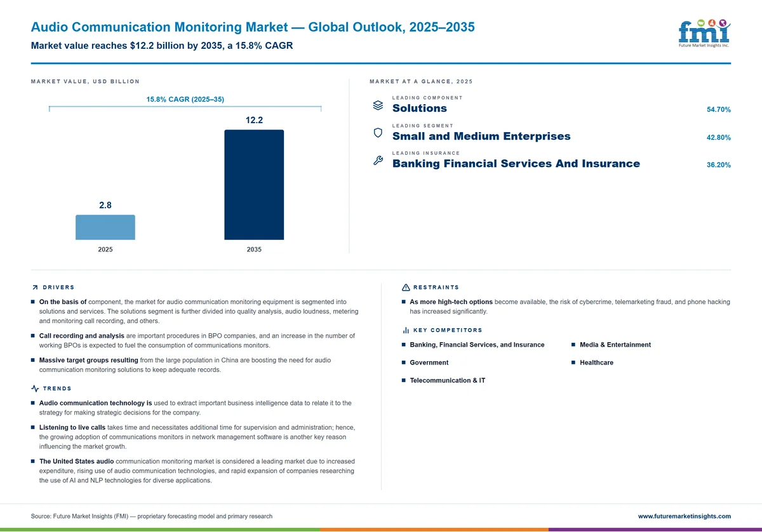The height and width of the screenshot is (532, 762).
Task: Click the pulse icon next to Trends
Action: pos(34,389)
